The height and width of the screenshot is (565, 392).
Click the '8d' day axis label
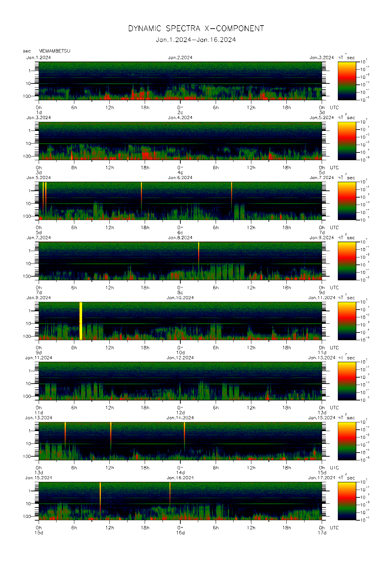tap(180, 292)
